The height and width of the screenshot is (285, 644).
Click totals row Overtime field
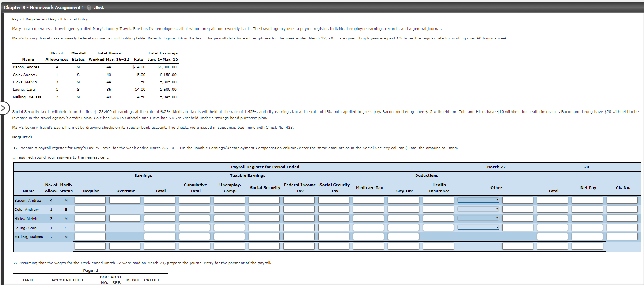125,246
